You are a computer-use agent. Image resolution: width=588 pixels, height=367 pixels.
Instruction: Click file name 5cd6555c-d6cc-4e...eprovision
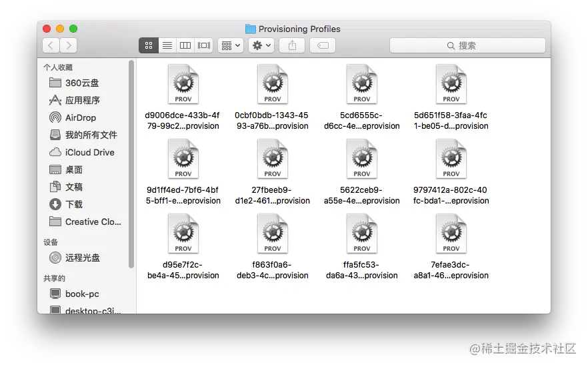pyautogui.click(x=361, y=121)
